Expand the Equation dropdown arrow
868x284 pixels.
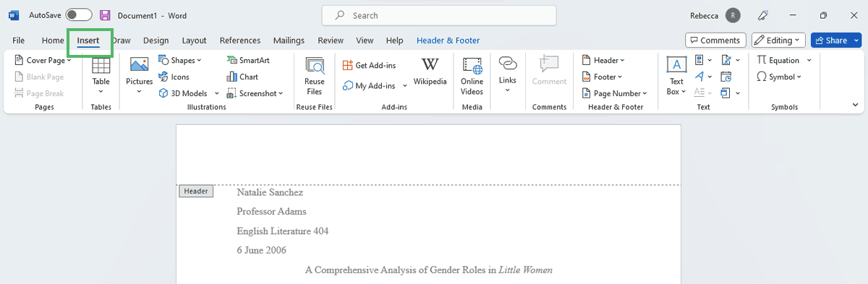809,61
